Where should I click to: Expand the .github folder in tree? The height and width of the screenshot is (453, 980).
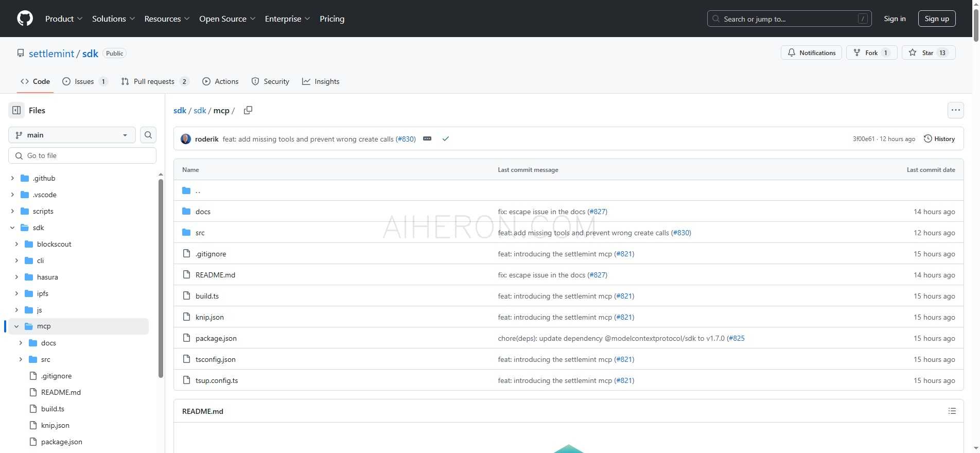click(x=12, y=178)
